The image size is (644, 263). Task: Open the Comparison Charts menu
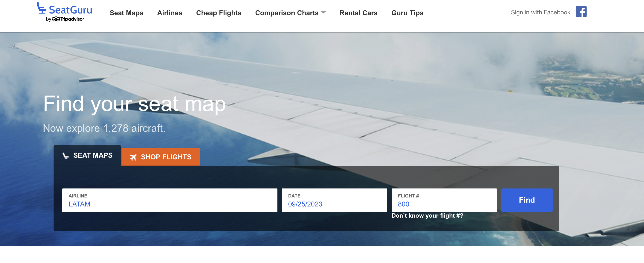[x=286, y=13]
